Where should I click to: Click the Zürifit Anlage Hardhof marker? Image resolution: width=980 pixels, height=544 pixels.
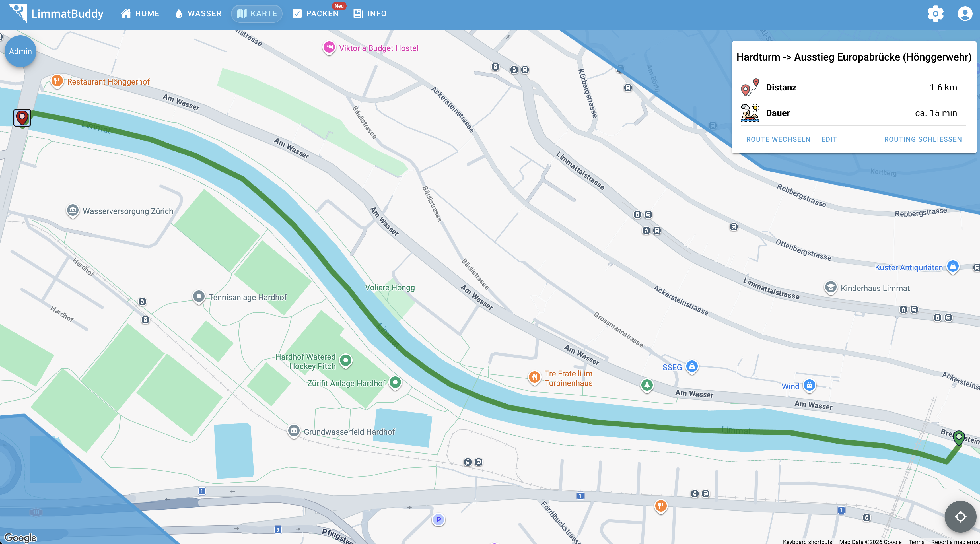point(395,383)
